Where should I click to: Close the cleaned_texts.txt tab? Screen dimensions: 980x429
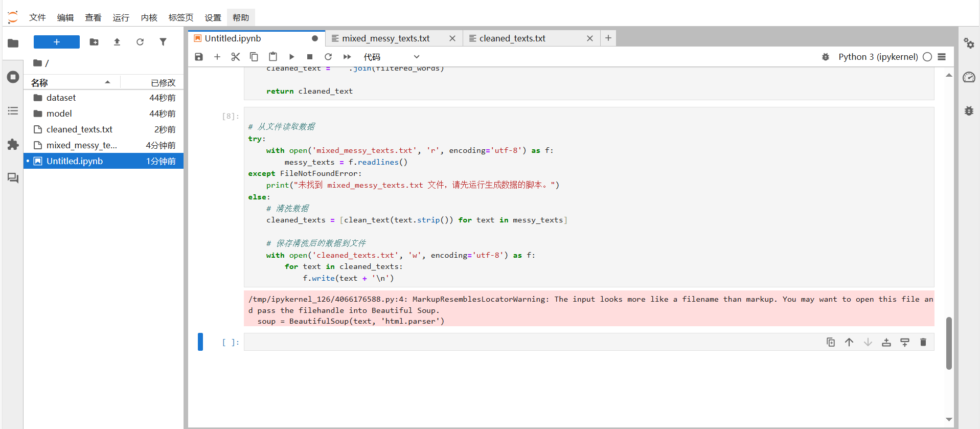point(590,38)
